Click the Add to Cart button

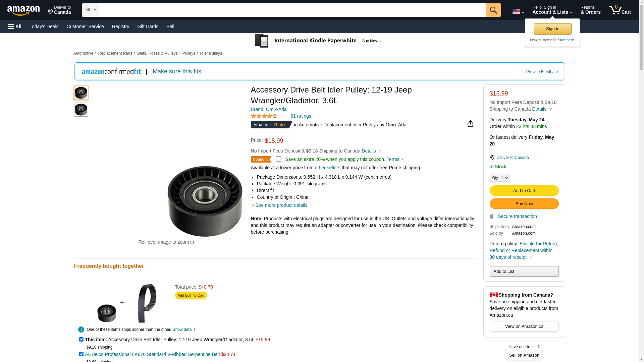coord(524,190)
